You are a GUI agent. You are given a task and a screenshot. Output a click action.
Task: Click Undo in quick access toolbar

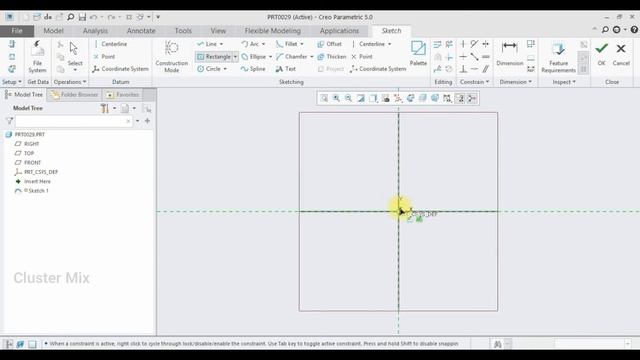click(x=93, y=17)
